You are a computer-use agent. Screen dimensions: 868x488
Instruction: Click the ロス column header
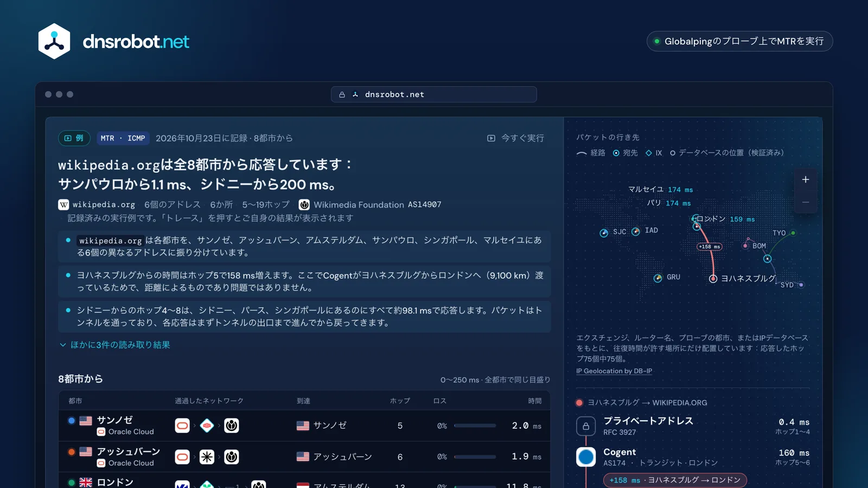point(440,401)
